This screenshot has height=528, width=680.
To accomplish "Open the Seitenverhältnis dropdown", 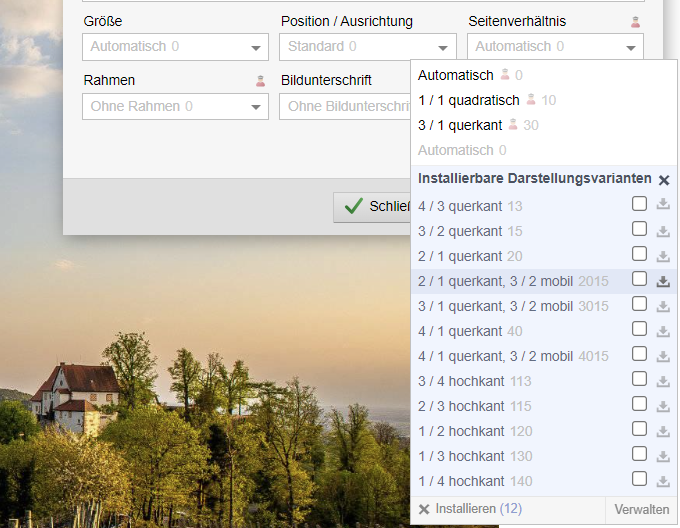I will tap(555, 47).
